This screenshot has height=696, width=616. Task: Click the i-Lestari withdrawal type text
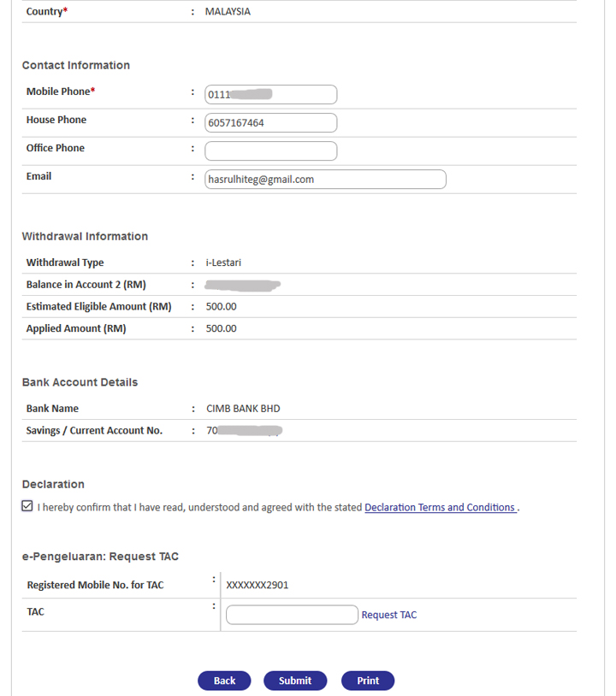(x=223, y=262)
